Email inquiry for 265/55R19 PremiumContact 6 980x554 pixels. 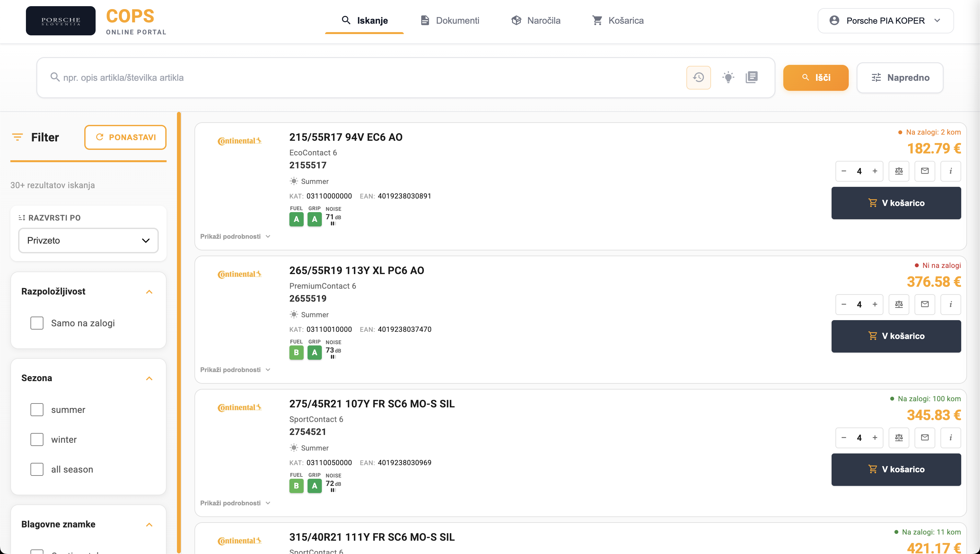point(925,304)
